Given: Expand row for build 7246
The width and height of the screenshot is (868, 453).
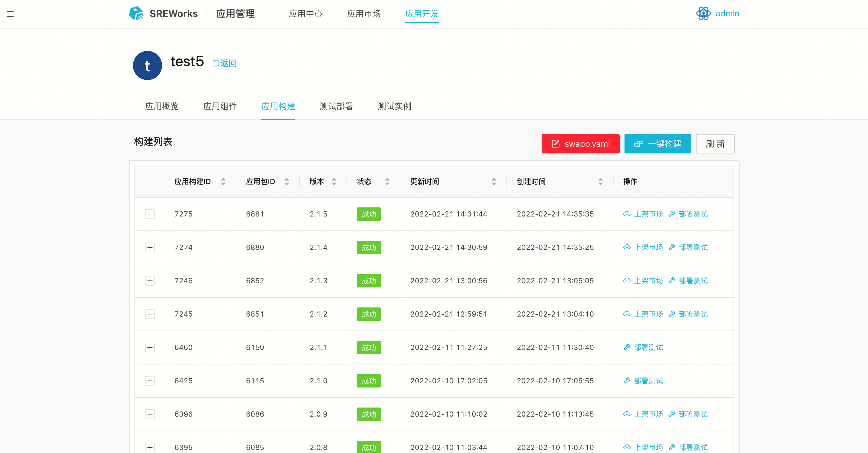Looking at the screenshot, I should point(150,281).
